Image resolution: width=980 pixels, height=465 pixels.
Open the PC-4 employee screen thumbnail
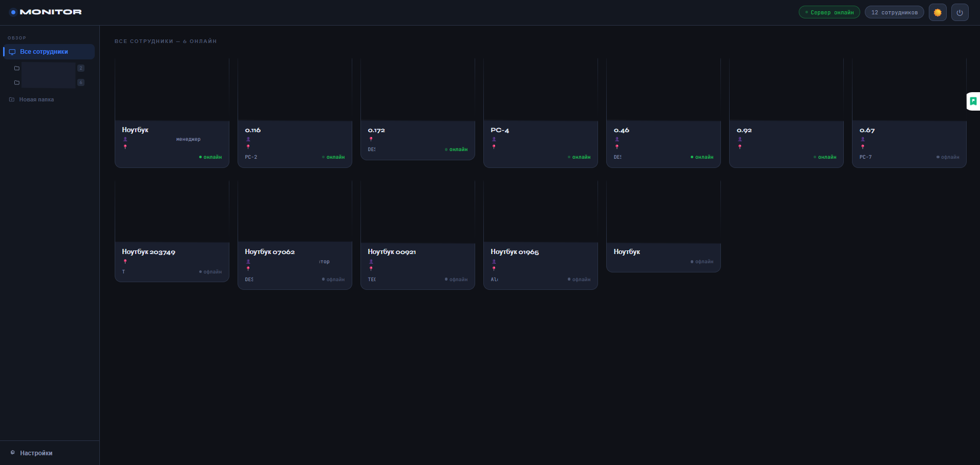pos(541,90)
